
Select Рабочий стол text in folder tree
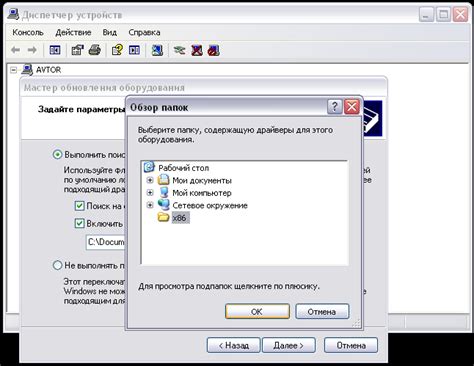coord(184,168)
